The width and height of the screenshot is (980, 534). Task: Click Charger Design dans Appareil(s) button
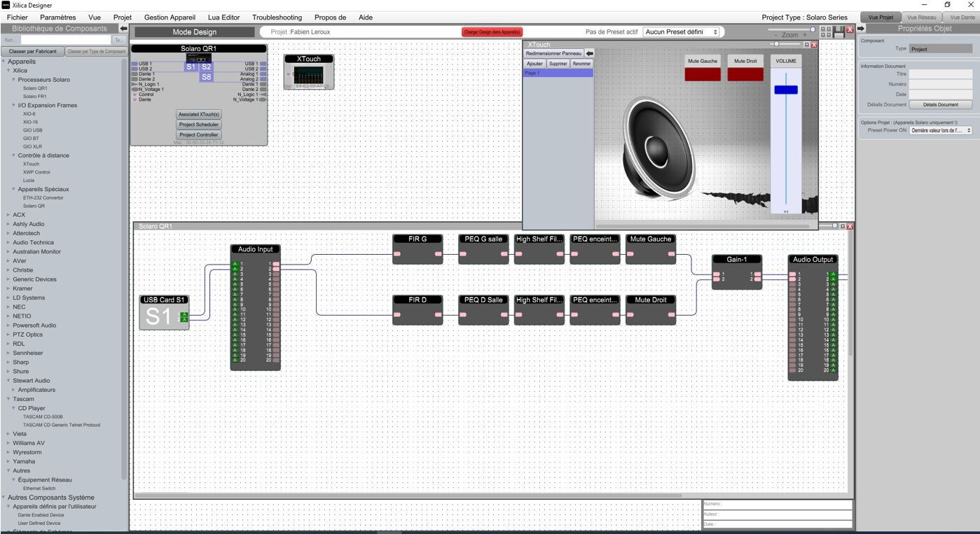pos(492,32)
